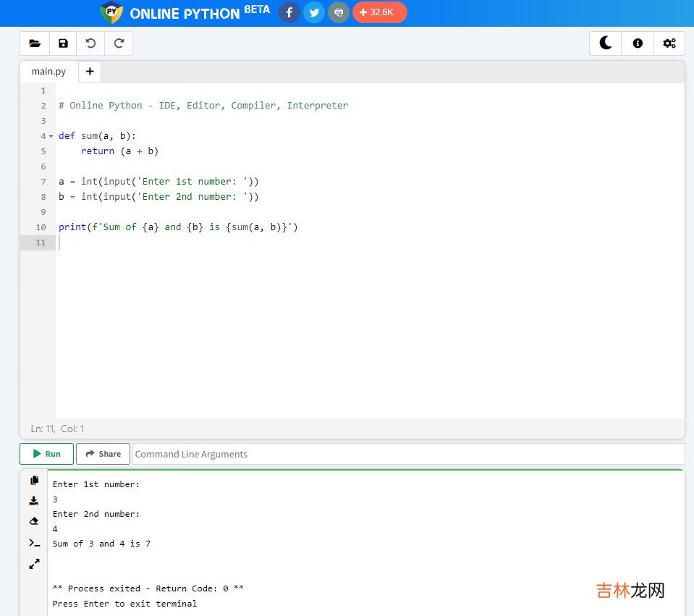This screenshot has height=616, width=694.
Task: Click the open file folder icon
Action: (35, 43)
